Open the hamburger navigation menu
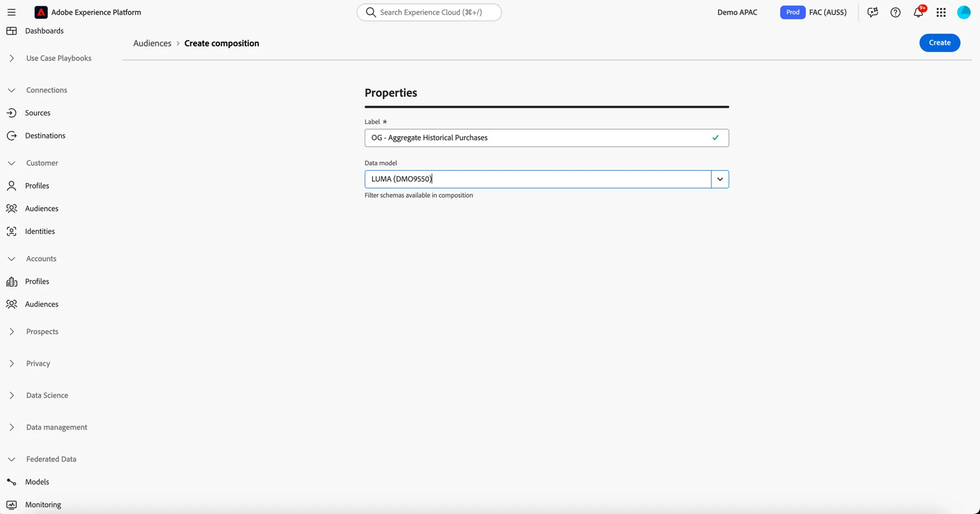The image size is (980, 514). coord(11,12)
